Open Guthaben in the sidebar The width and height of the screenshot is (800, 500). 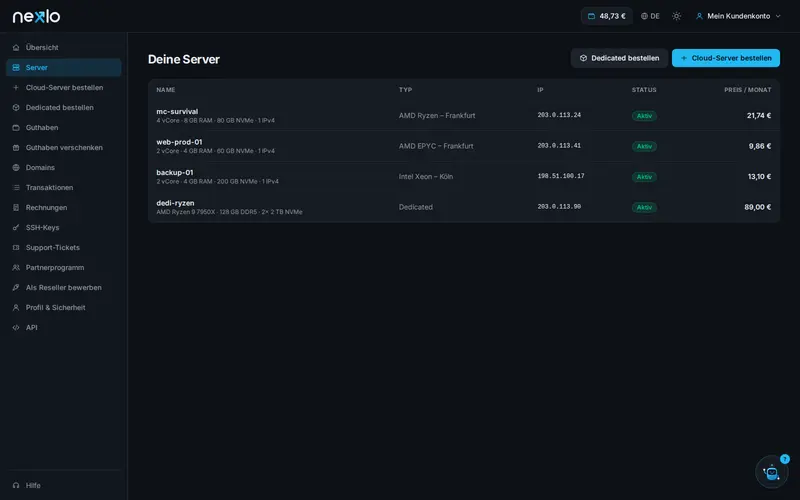(64, 128)
